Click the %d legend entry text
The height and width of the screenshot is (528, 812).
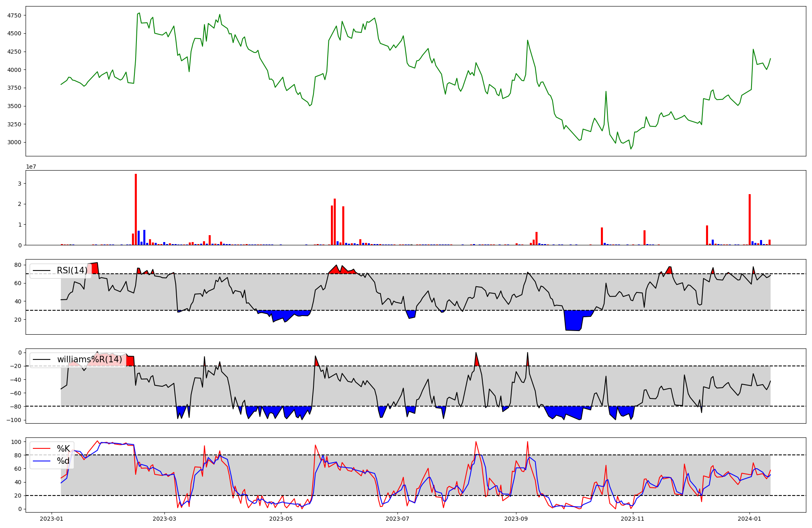point(63,461)
